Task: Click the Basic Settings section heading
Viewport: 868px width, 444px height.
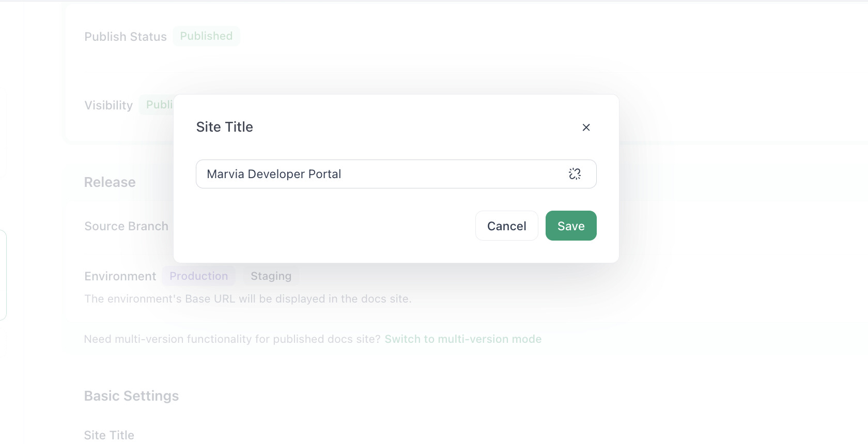Action: click(x=131, y=396)
